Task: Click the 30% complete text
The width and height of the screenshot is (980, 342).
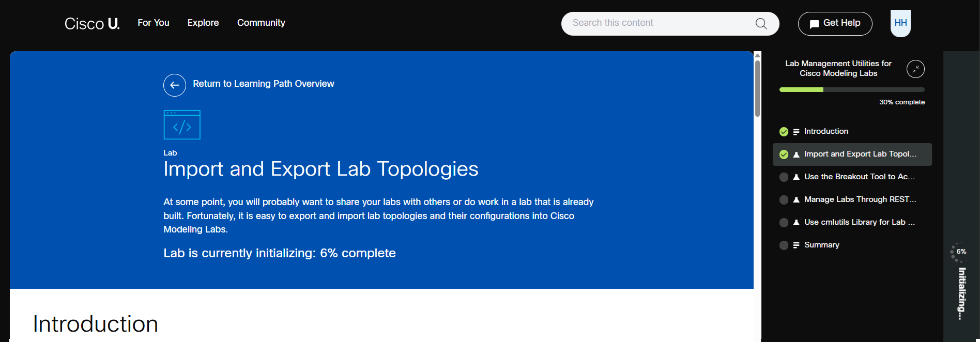Action: point(902,102)
